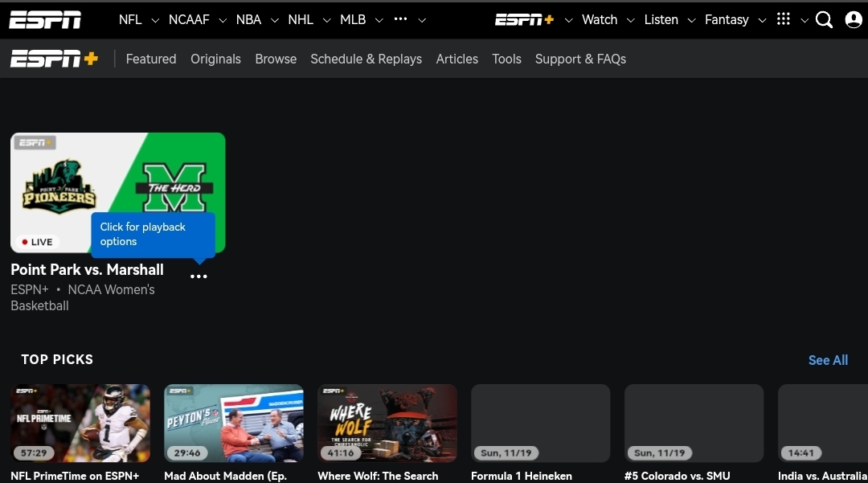This screenshot has height=483, width=868.
Task: Click the ESPN+ logo in the sub-navigation bar
Action: [x=55, y=59]
